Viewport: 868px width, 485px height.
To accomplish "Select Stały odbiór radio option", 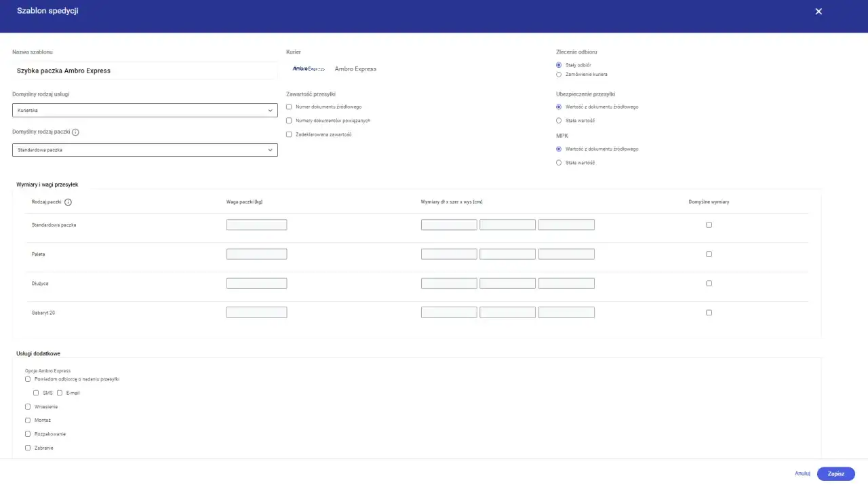I will (x=559, y=65).
